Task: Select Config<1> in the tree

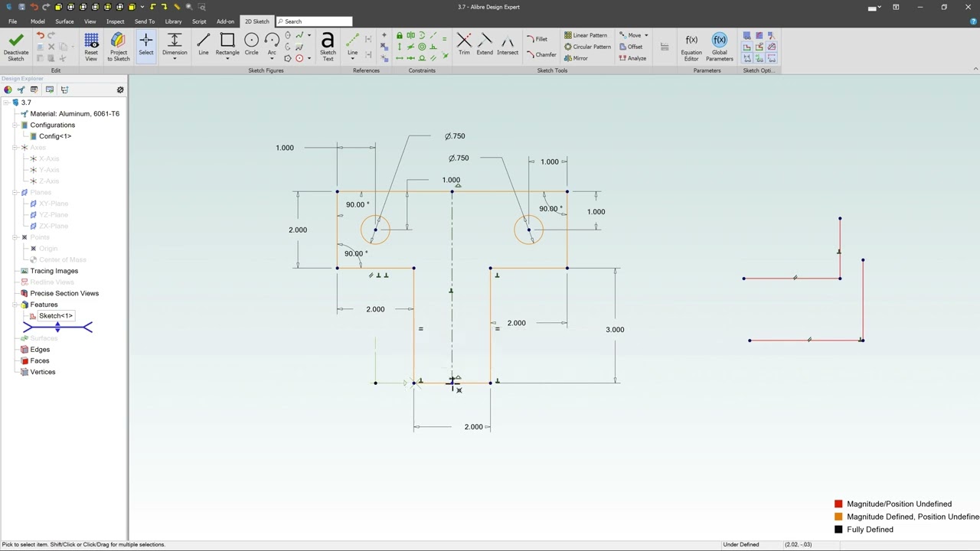Action: pyautogui.click(x=55, y=136)
